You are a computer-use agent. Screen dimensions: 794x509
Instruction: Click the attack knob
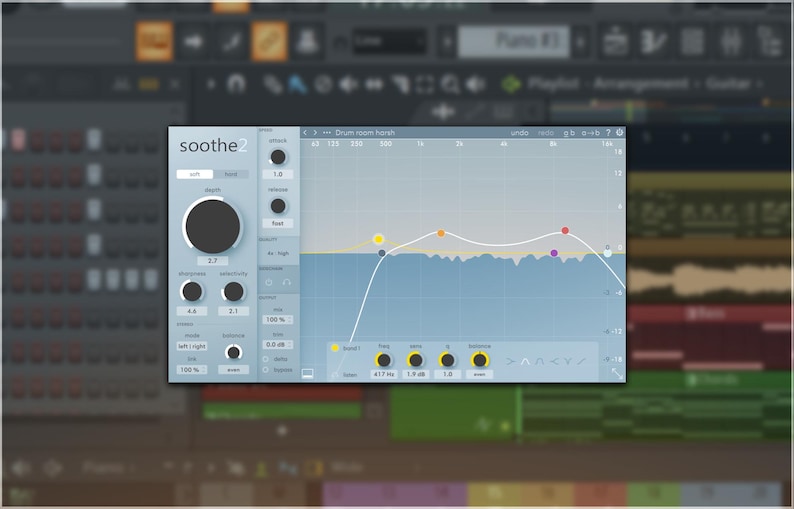(277, 158)
